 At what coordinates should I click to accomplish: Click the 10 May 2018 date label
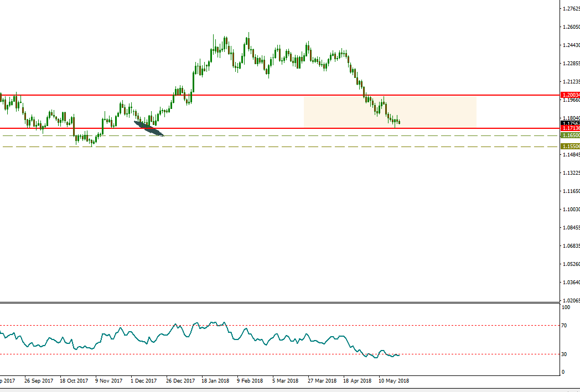[x=393, y=381]
